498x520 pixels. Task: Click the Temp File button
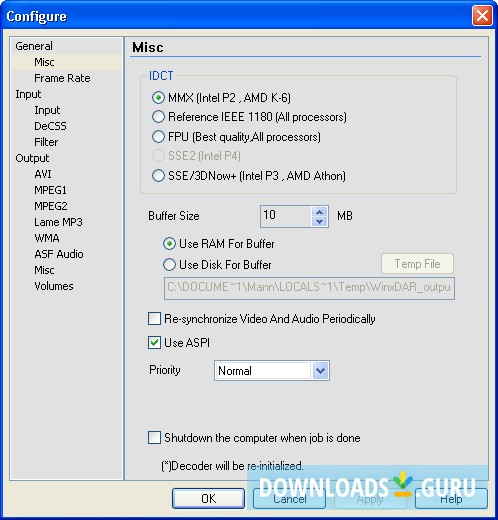(x=417, y=264)
